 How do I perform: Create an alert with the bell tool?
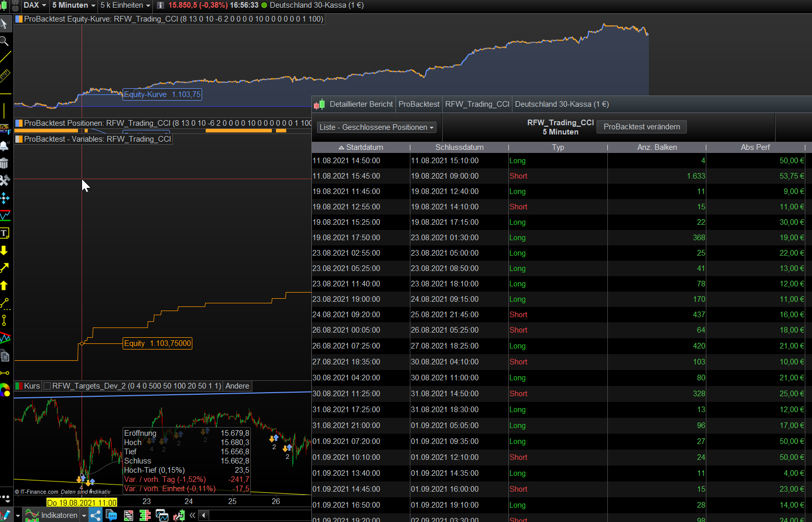5,146
